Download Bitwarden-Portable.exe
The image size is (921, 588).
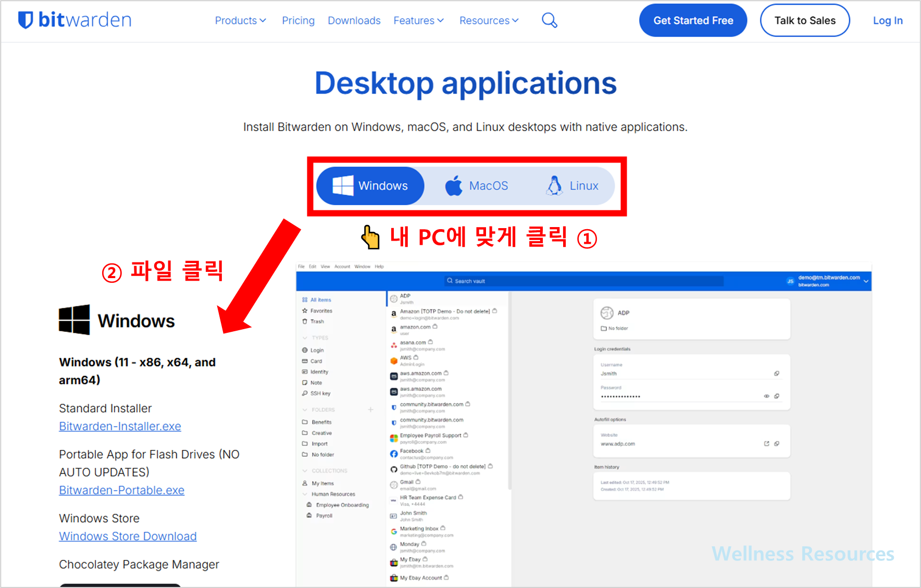point(121,490)
